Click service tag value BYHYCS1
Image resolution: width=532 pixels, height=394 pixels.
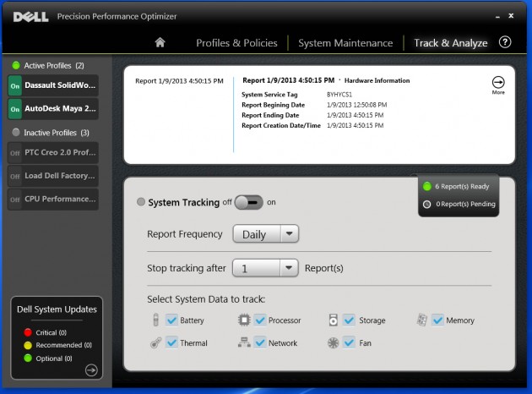(339, 95)
